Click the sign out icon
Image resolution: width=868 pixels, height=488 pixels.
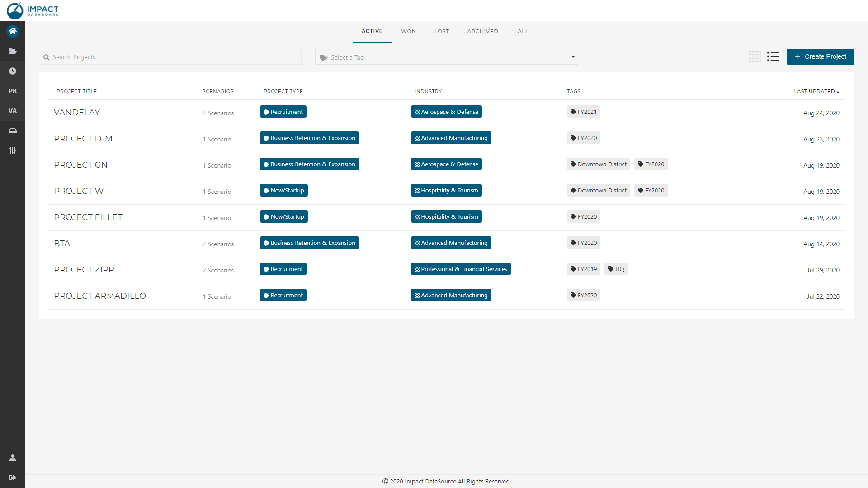pyautogui.click(x=13, y=478)
